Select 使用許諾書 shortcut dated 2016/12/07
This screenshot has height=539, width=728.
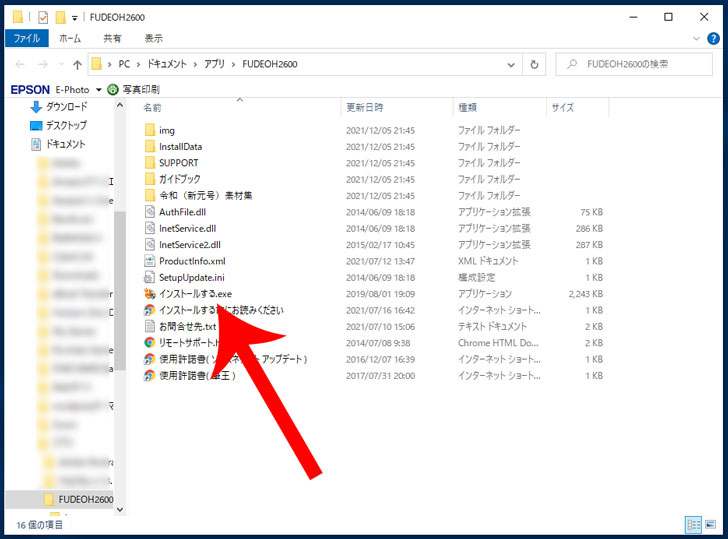coord(226,359)
